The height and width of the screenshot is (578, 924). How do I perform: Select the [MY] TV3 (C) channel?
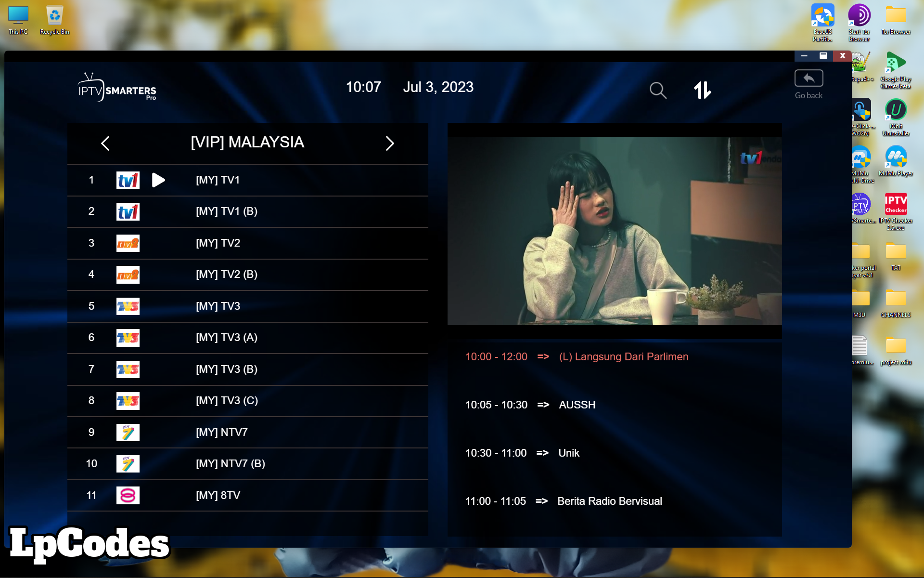[227, 401]
